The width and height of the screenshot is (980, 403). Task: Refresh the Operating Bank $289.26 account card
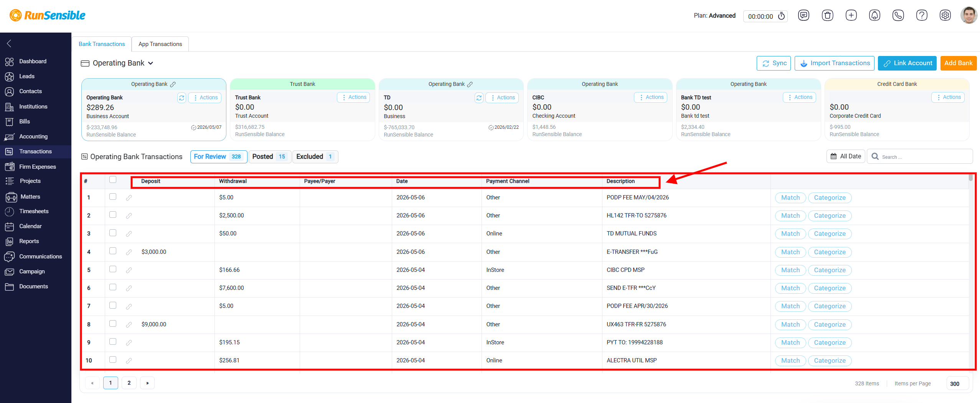click(x=181, y=98)
